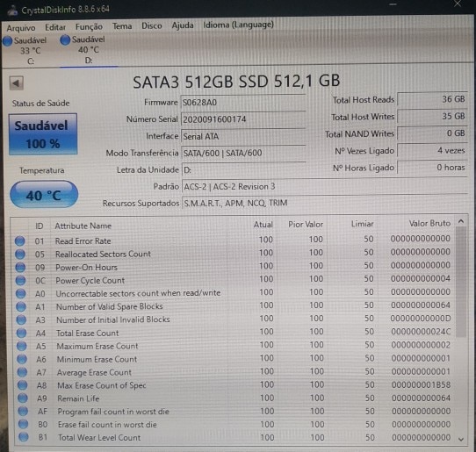Open the Arquivo menu
The height and width of the screenshot is (452, 476).
(21, 27)
